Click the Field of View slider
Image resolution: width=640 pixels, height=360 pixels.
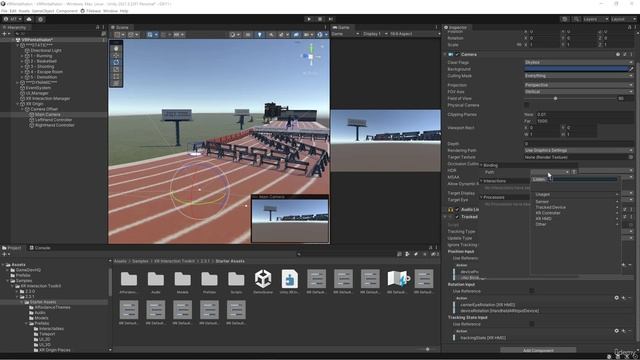click(x=570, y=98)
